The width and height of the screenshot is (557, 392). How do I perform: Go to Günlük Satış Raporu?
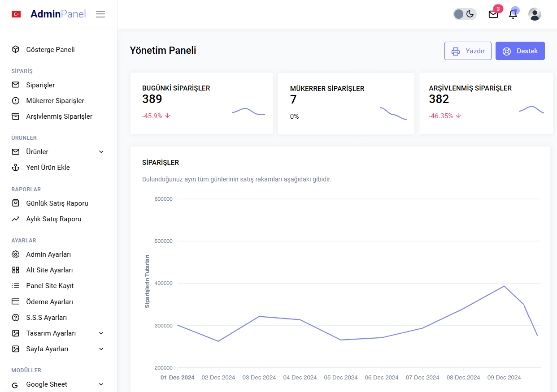(x=57, y=203)
